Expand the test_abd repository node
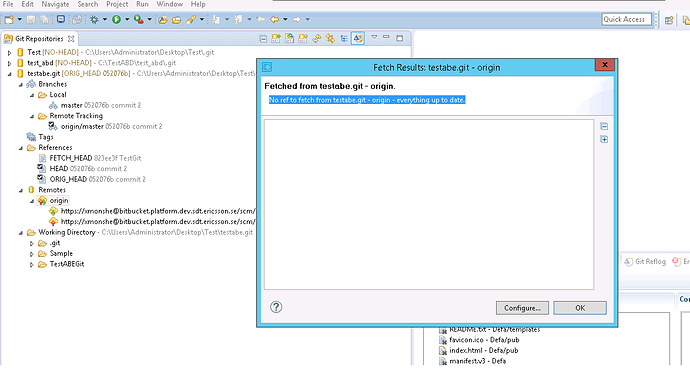Viewport: 690px width, 390px height. click(10, 63)
